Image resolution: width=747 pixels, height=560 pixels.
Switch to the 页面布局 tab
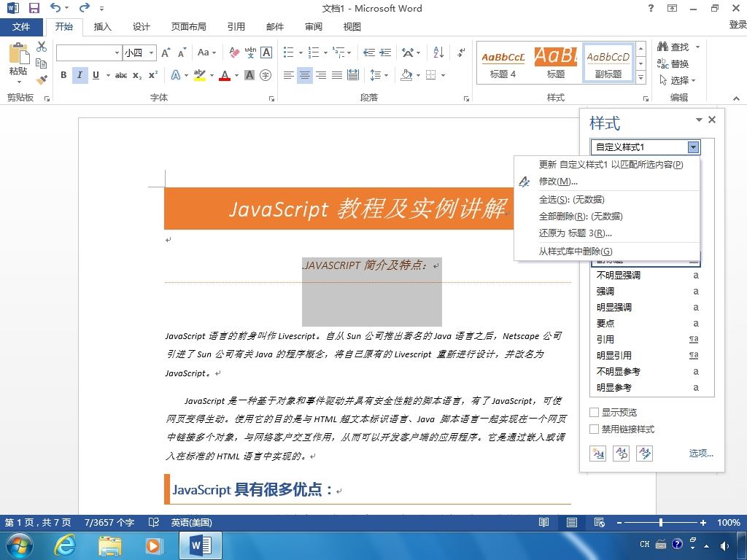point(189,27)
